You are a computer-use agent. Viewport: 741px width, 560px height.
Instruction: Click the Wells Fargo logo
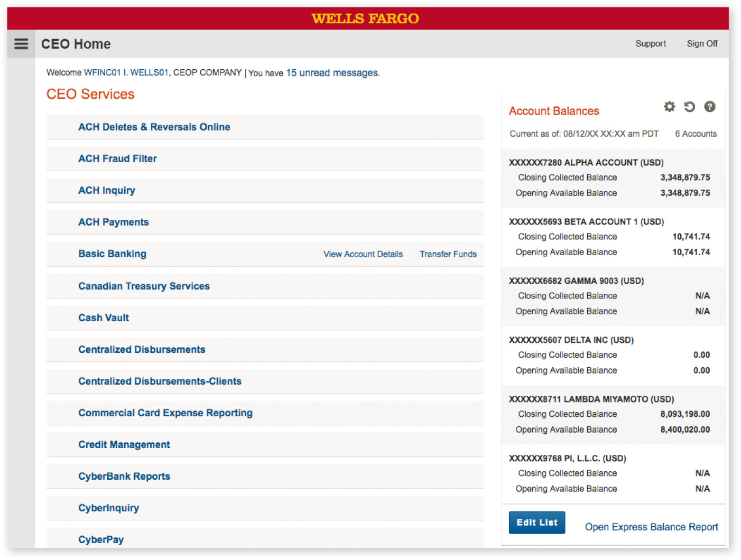[x=365, y=18]
